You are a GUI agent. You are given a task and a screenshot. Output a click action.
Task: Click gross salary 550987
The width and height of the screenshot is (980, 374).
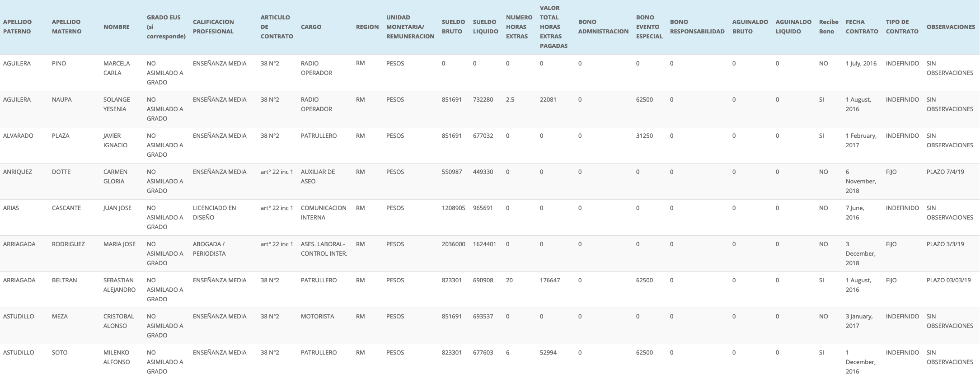click(x=452, y=172)
